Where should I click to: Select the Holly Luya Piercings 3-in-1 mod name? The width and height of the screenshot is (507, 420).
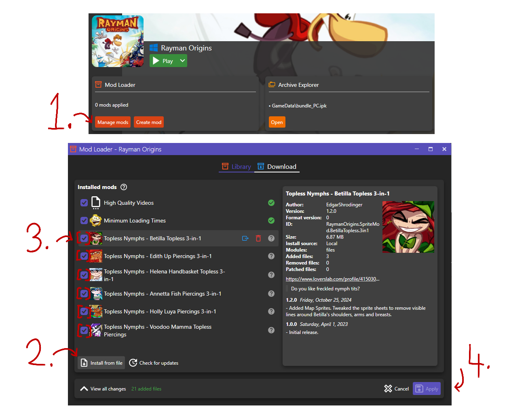coord(160,311)
